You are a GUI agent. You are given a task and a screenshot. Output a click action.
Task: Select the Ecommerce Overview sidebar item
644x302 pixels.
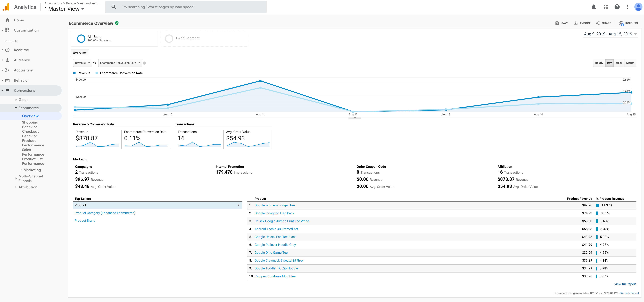click(30, 116)
